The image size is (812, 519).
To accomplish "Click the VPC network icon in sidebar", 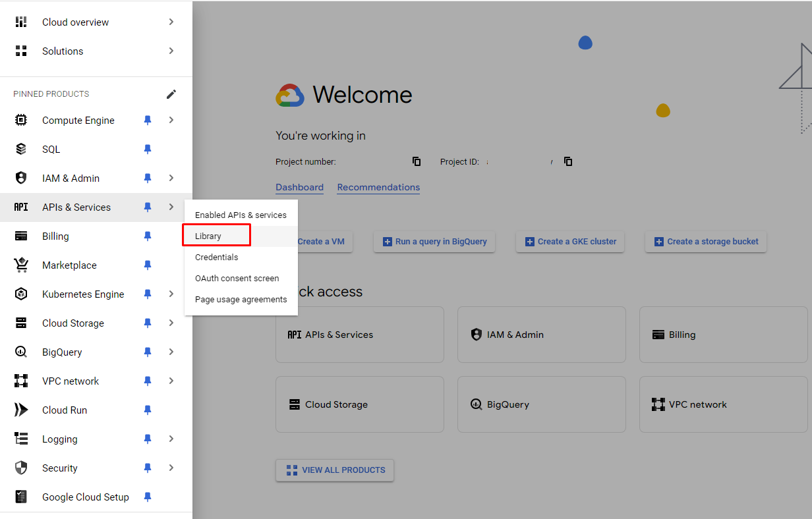I will pos(21,381).
